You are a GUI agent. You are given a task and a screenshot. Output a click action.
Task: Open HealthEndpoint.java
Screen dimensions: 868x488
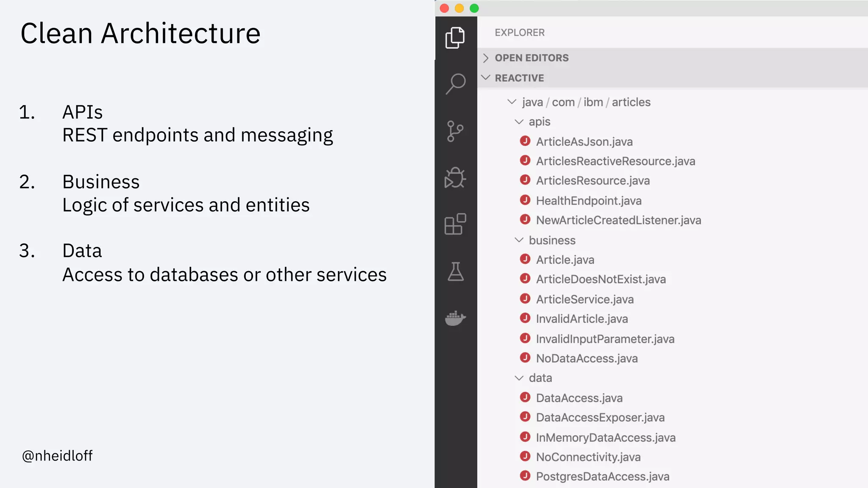[x=589, y=201]
